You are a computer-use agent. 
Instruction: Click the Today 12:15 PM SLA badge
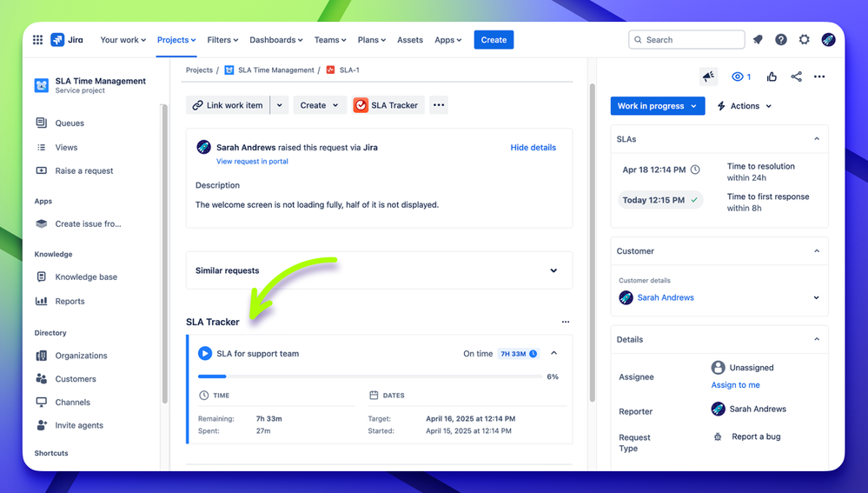coord(659,200)
